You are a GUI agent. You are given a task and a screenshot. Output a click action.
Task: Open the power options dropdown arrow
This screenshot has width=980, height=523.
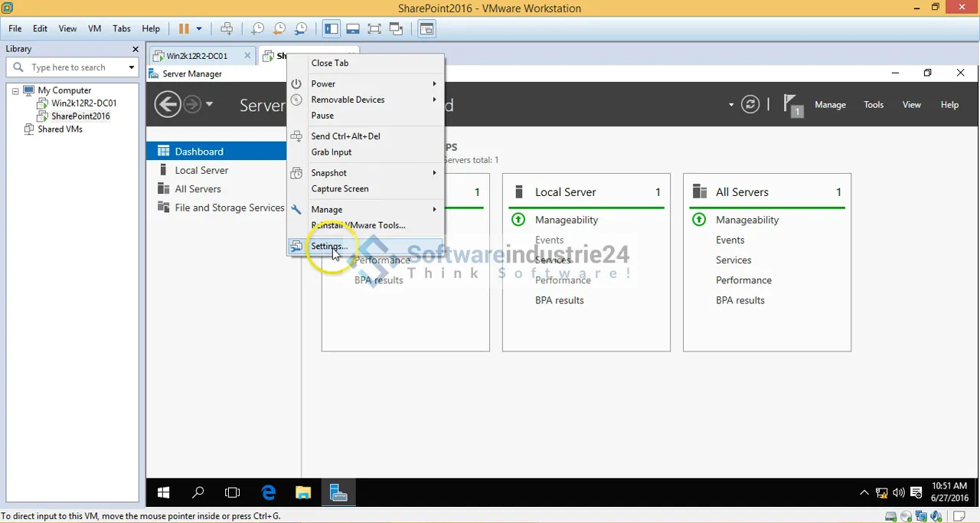199,29
